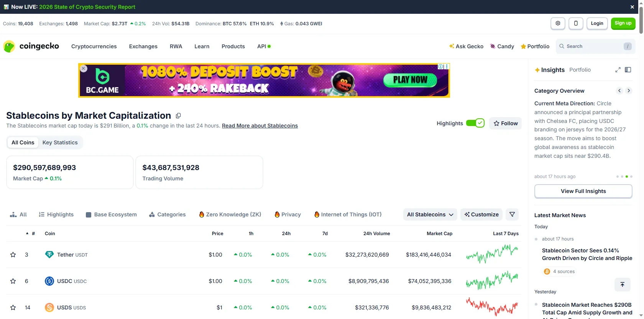Click the 4 sources chip
The image size is (644, 319).
pyautogui.click(x=560, y=272)
